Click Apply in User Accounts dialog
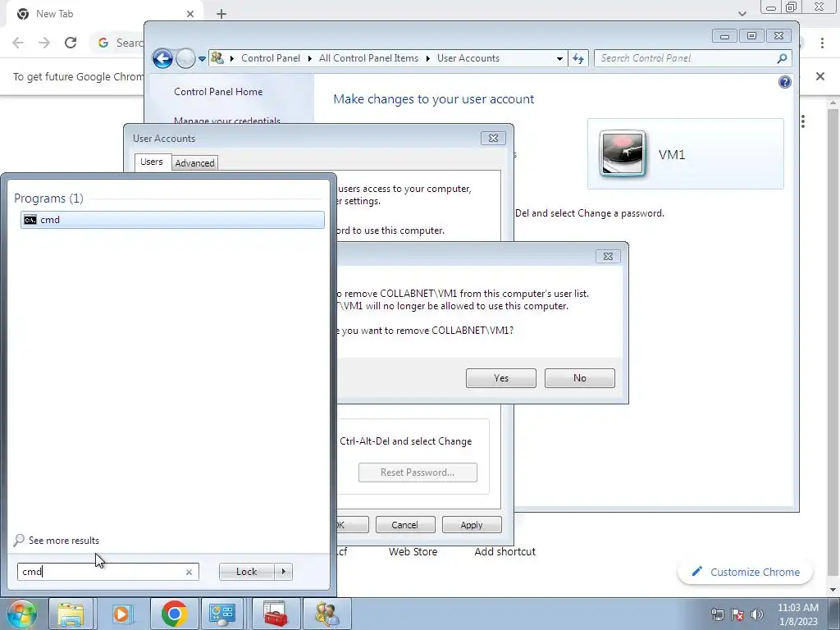This screenshot has width=840, height=630. pyautogui.click(x=472, y=525)
